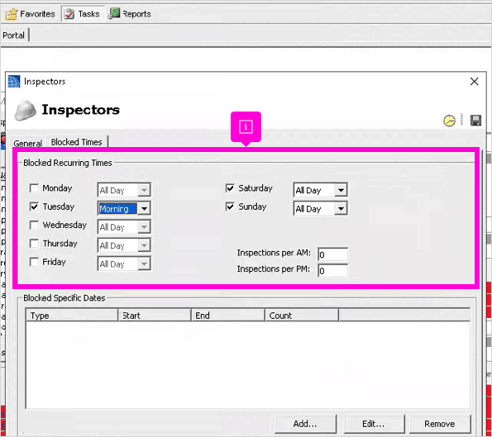Click the yellow clock icon
This screenshot has height=437, width=492.
449,120
